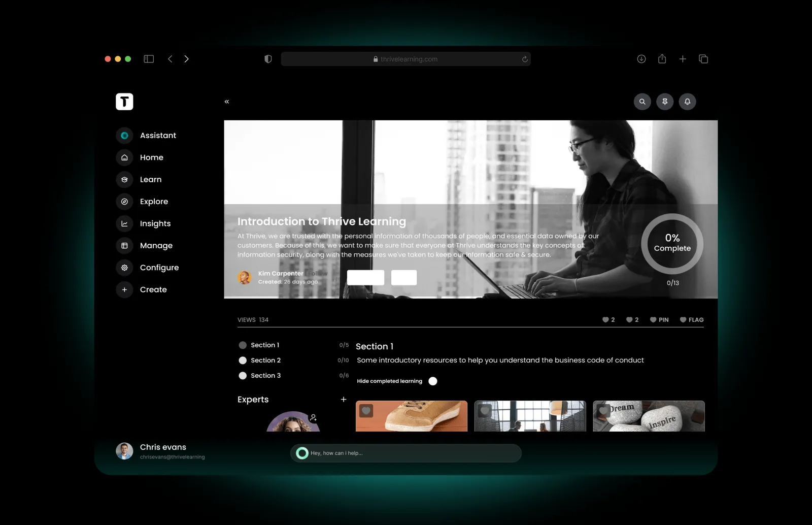
Task: Click the 'Hey, how can i help...' field
Action: [406, 453]
